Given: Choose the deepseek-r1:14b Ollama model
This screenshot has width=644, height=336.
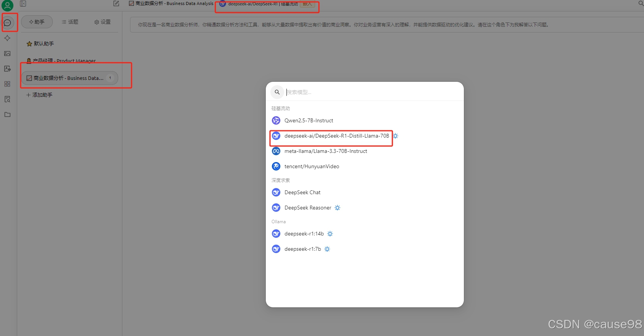Looking at the screenshot, I should tap(364, 234).
